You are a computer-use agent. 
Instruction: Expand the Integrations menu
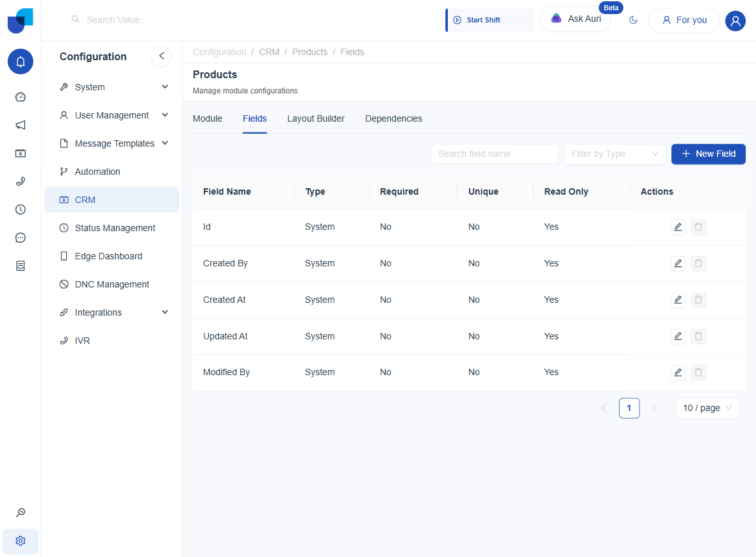point(112,312)
